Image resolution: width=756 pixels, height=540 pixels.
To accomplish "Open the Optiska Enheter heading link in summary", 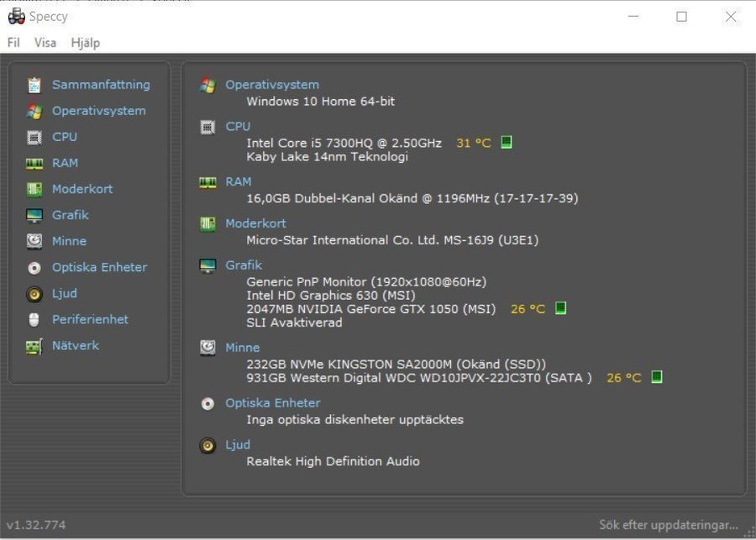I will tap(273, 403).
